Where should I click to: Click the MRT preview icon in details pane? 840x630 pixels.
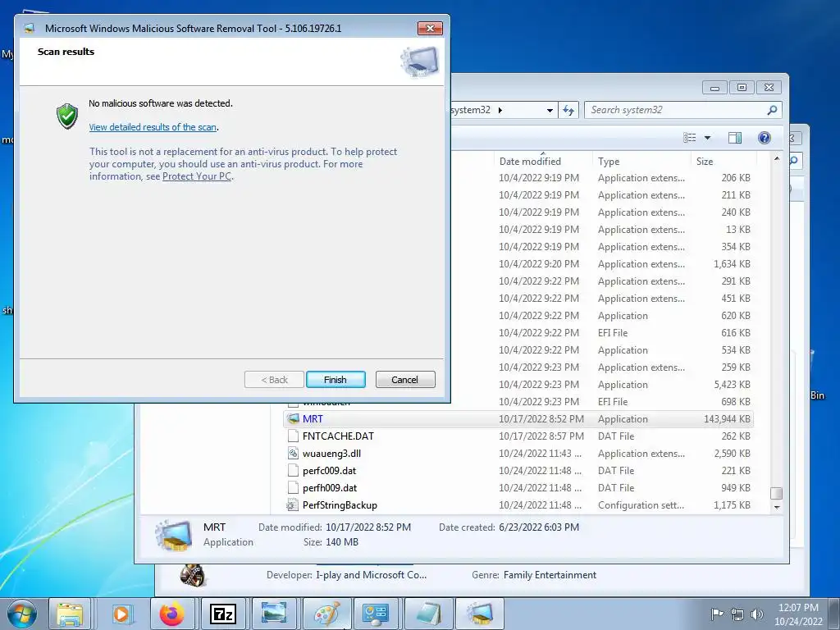point(173,535)
